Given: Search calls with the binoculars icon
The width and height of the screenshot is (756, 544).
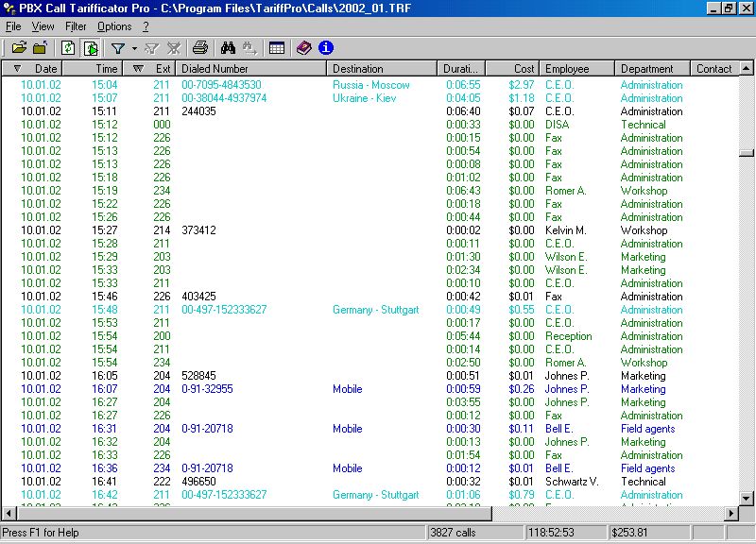Looking at the screenshot, I should coord(228,48).
